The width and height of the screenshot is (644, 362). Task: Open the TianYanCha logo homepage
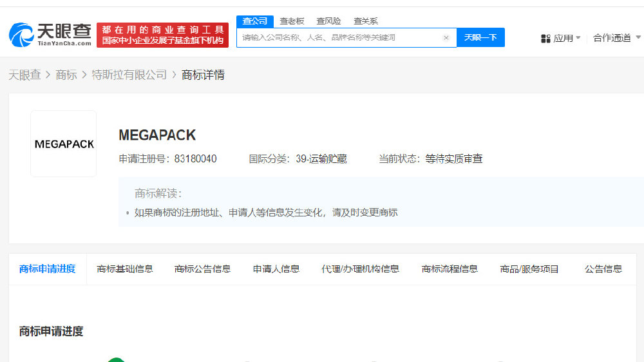[x=50, y=35]
